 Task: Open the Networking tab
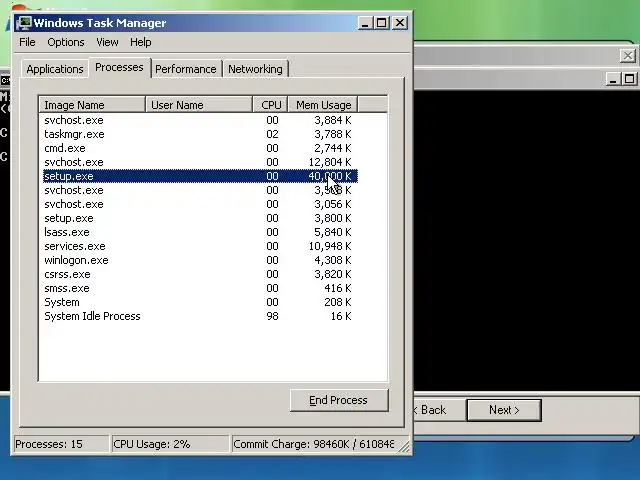pyautogui.click(x=255, y=69)
